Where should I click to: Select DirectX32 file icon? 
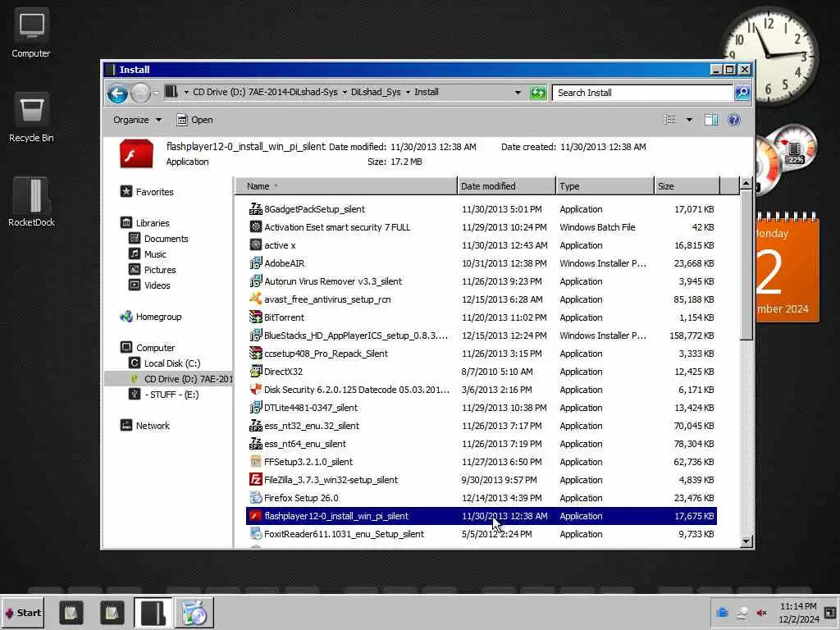point(256,372)
